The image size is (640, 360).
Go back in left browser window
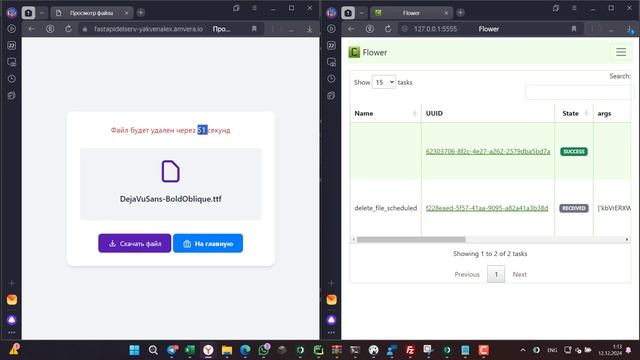point(31,29)
